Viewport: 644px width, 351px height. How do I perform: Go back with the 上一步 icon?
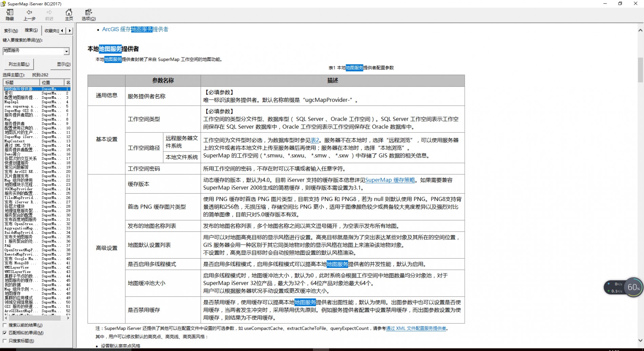29,15
